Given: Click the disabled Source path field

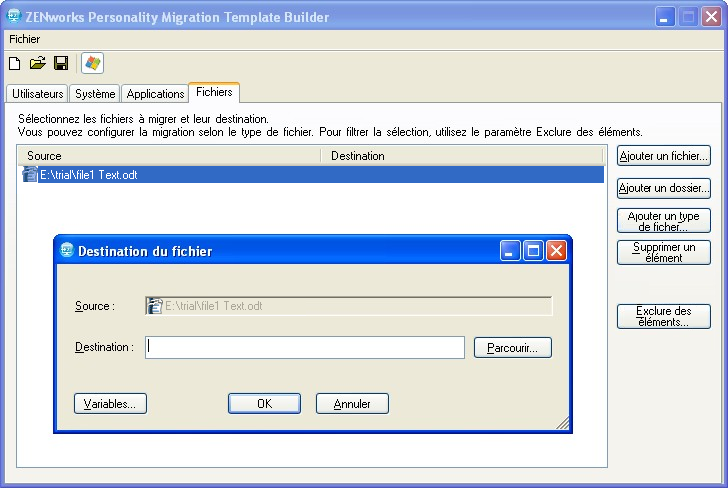Looking at the screenshot, I should point(349,306).
